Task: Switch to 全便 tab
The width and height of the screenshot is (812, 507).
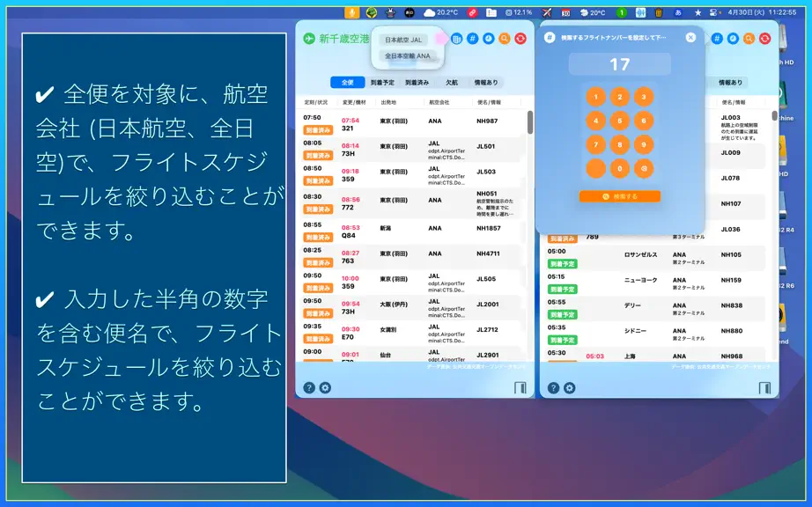Action: pyautogui.click(x=348, y=82)
